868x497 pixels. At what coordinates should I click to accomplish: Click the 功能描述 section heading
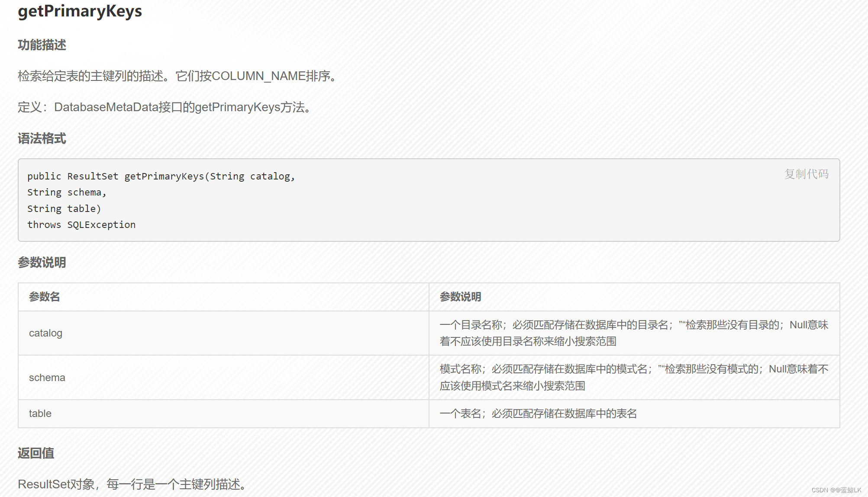point(42,45)
